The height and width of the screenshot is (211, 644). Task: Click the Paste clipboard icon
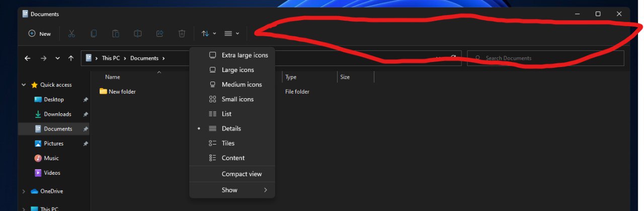pyautogui.click(x=116, y=34)
